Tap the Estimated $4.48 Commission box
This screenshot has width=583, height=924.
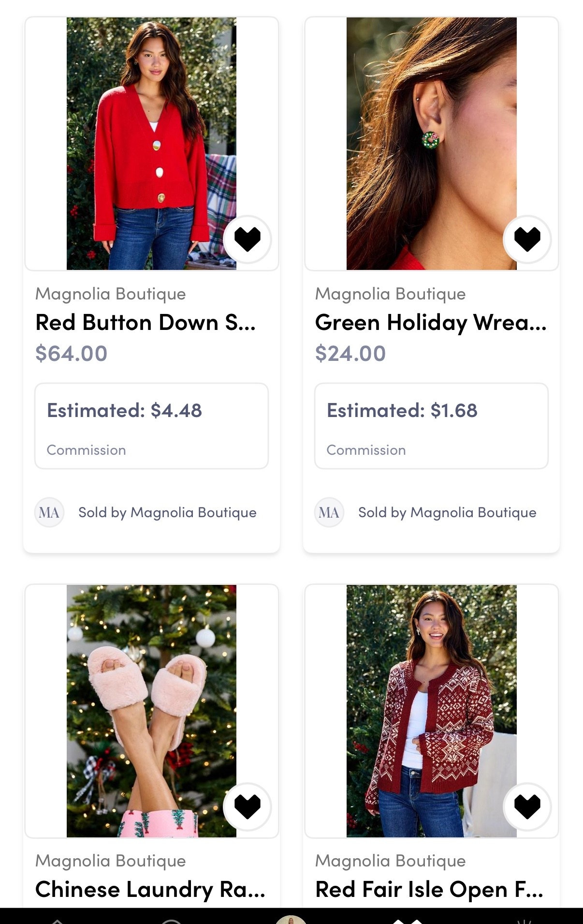150,426
